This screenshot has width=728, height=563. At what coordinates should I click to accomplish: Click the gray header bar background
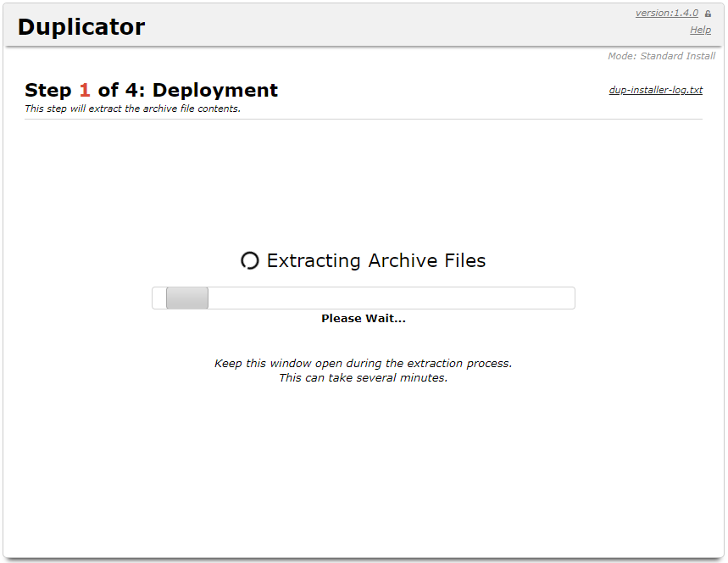coord(381,25)
